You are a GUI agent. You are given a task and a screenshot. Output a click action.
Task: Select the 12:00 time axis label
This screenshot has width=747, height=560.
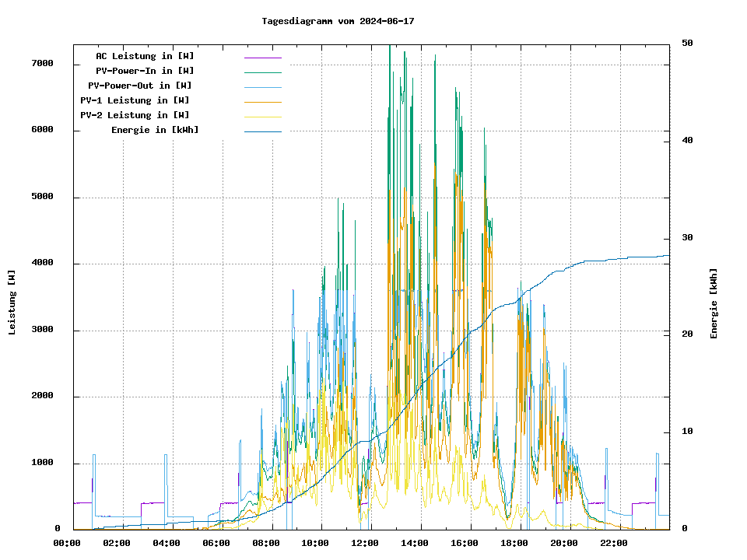(365, 543)
